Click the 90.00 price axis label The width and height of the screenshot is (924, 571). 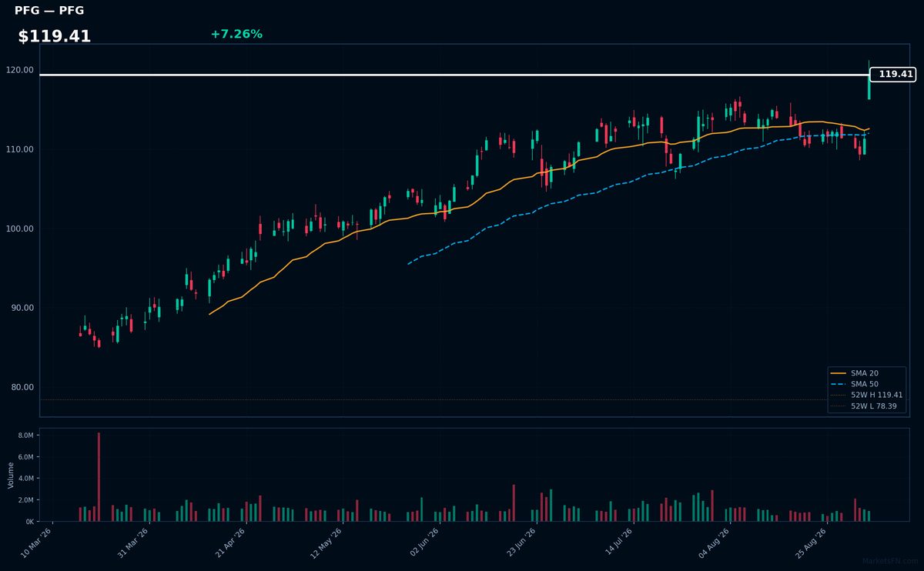click(x=23, y=308)
